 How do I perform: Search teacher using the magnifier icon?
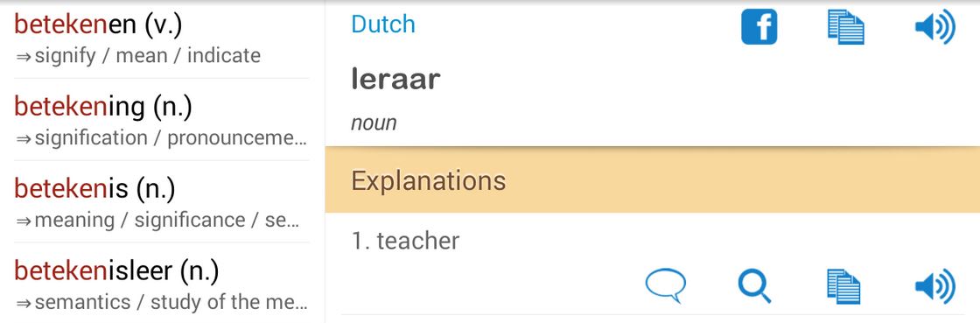click(x=754, y=286)
